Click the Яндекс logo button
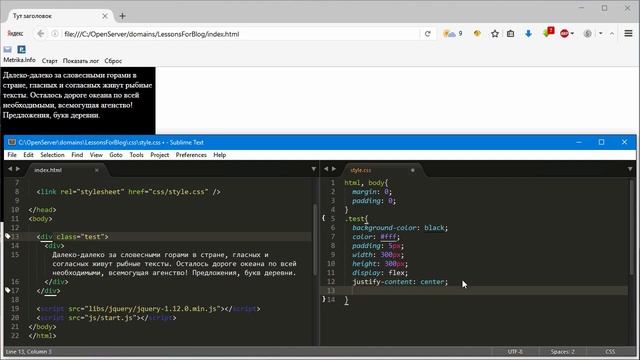This screenshot has width=640, height=360. 15,34
